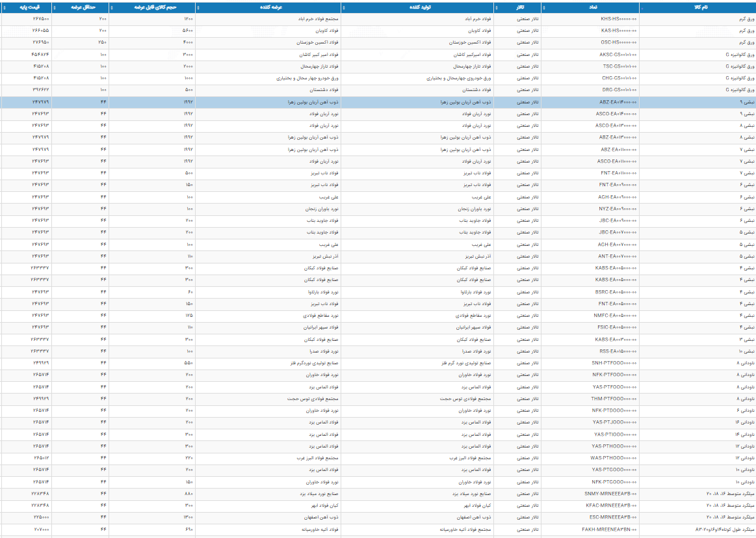Select base price cell ۴۵۴۸۲۴
Viewport: 756px width, 538px height.
click(x=27, y=55)
